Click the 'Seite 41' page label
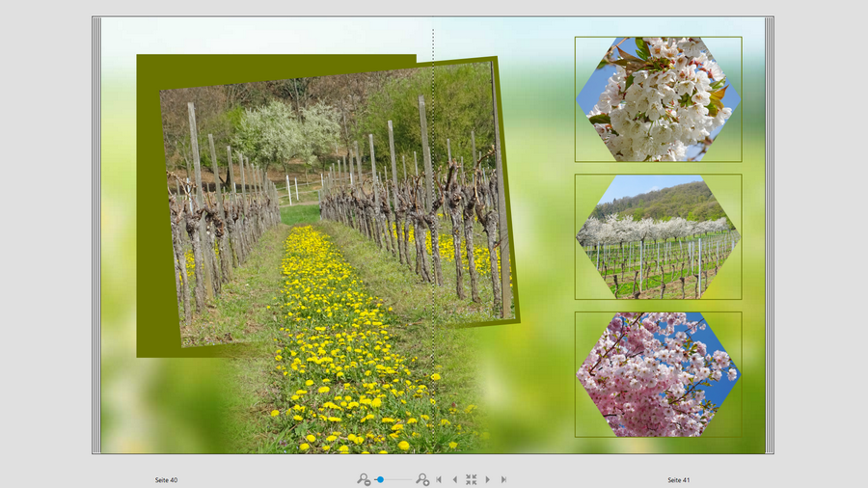868x488 pixels. [678, 480]
